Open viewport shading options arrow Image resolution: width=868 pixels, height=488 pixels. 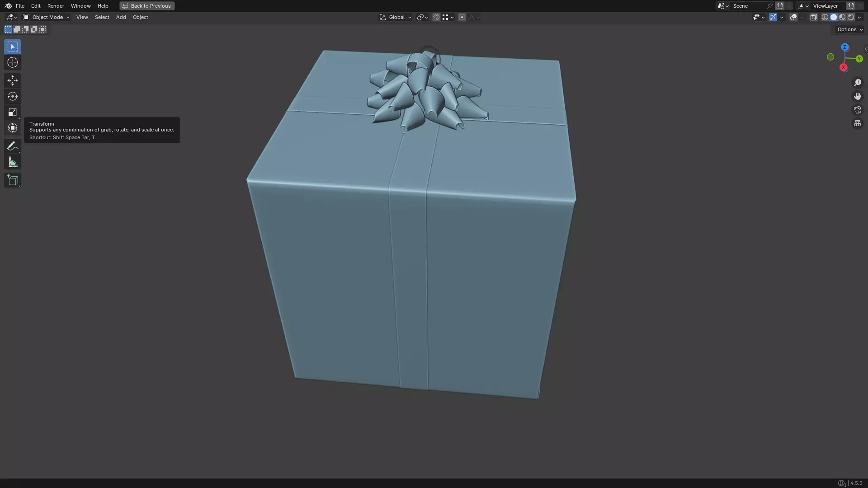859,17
